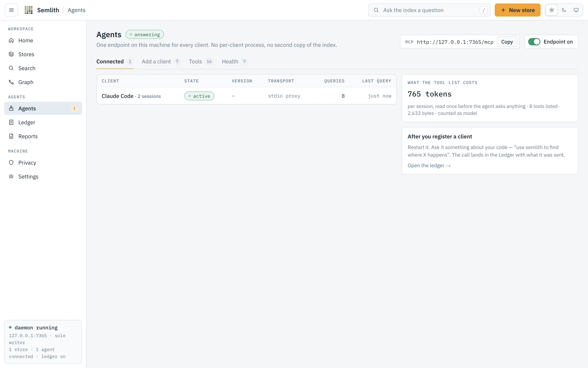
Task: Click the Last Query column header
Action: 377,81
